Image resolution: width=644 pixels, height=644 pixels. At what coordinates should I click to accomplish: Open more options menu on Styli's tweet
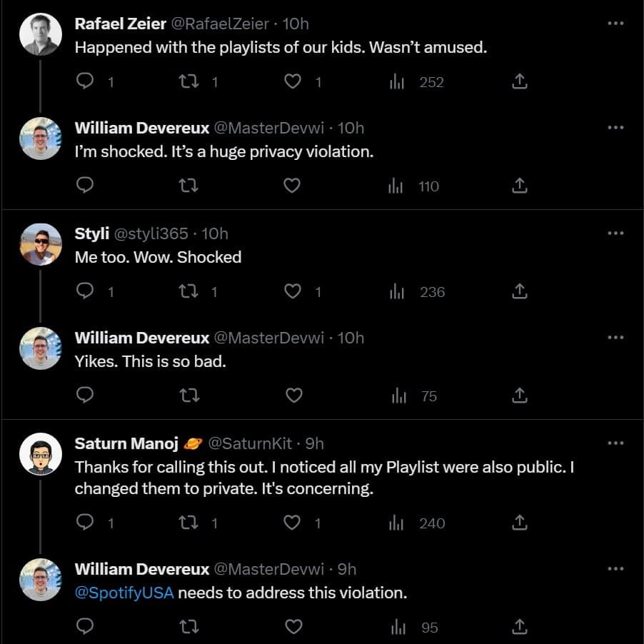[x=615, y=233]
